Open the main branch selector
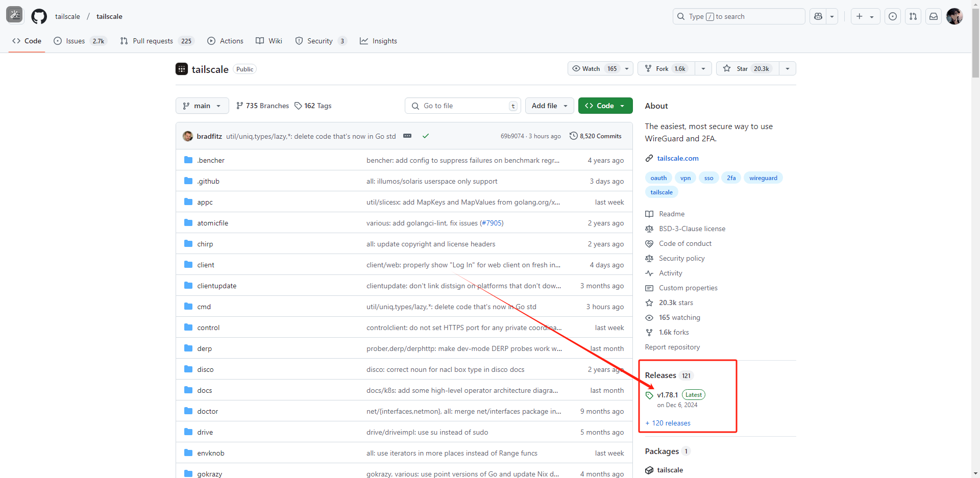This screenshot has height=478, width=980. click(x=202, y=106)
